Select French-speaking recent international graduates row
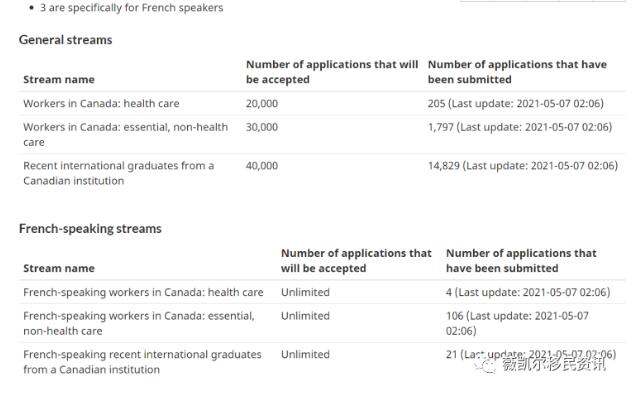This screenshot has height=396, width=632. (x=322, y=362)
